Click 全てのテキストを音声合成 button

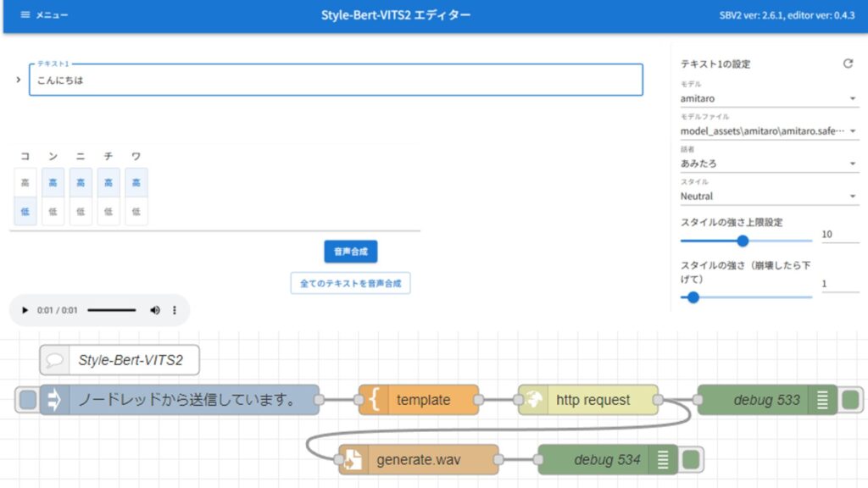(350, 283)
